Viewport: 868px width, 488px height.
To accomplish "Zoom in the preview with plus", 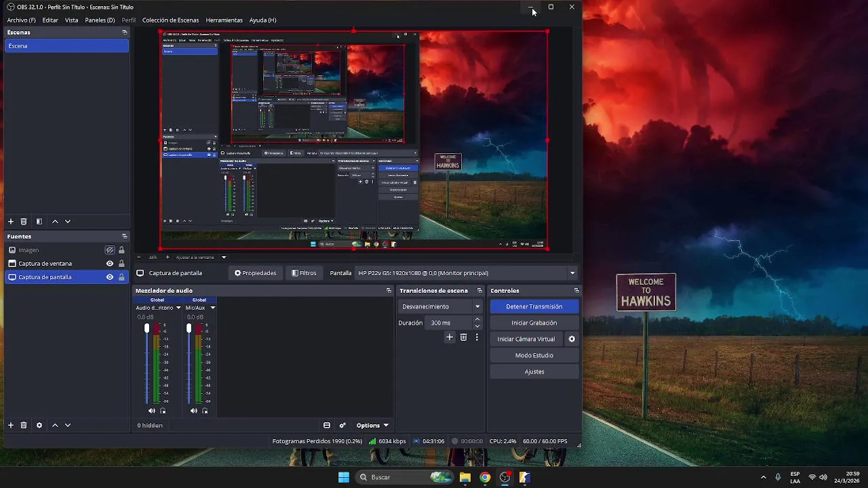I will (x=167, y=258).
